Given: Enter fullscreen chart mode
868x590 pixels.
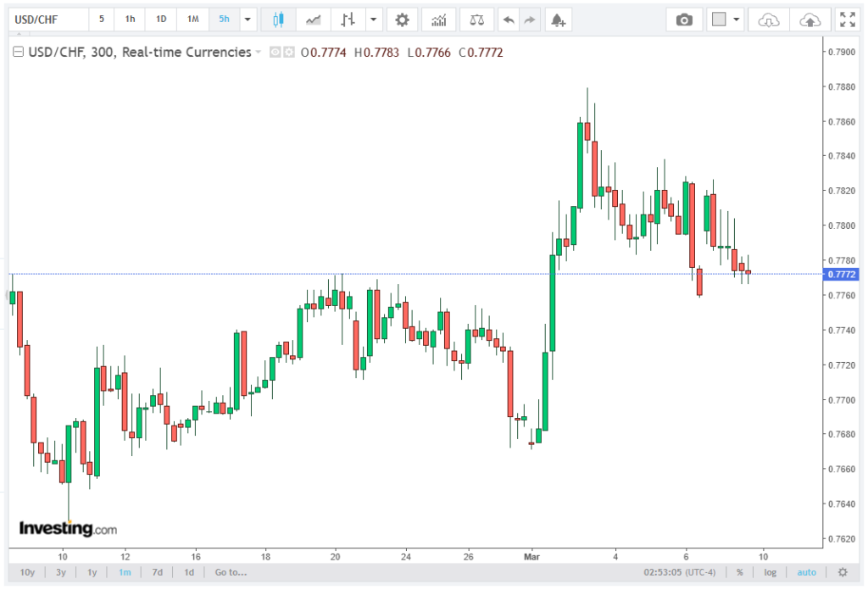Looking at the screenshot, I should (846, 19).
